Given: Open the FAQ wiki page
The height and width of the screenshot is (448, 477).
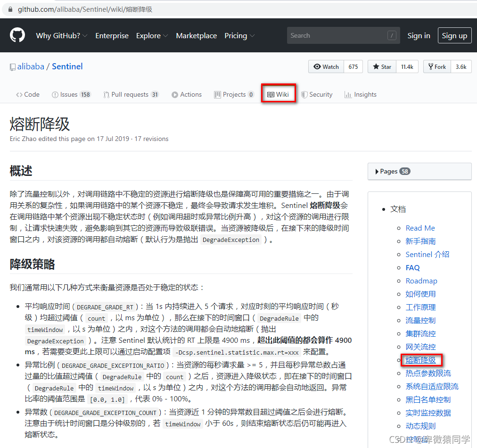Looking at the screenshot, I should coord(412,268).
